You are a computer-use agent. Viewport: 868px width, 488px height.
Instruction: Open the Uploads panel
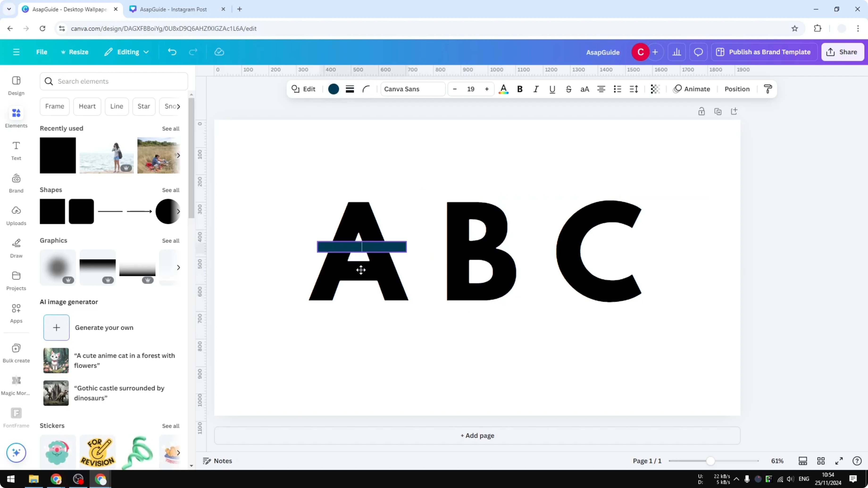[x=16, y=216]
